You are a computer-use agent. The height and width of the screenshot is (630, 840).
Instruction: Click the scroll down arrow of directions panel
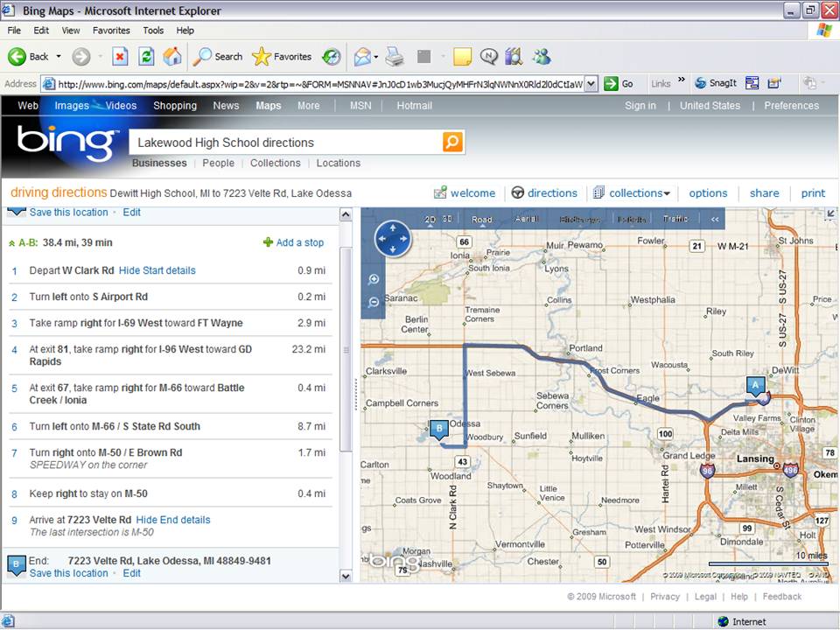coord(346,577)
